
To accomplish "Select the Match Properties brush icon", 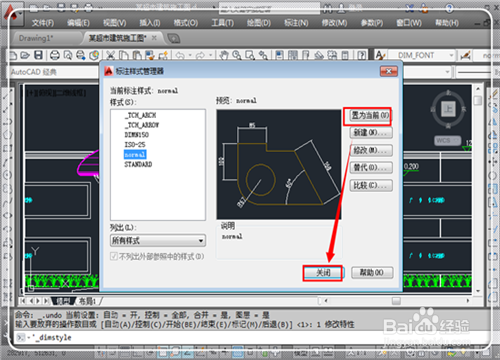I will click(150, 55).
